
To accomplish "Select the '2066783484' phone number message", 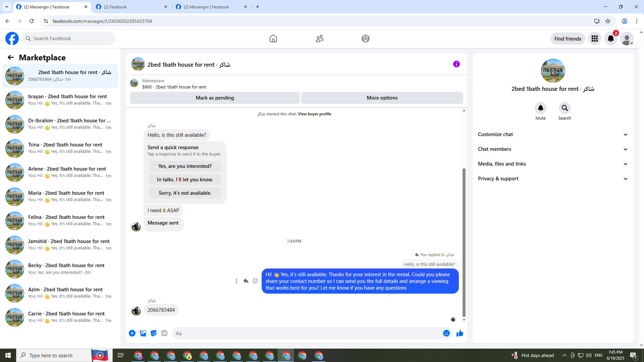I will (x=161, y=310).
